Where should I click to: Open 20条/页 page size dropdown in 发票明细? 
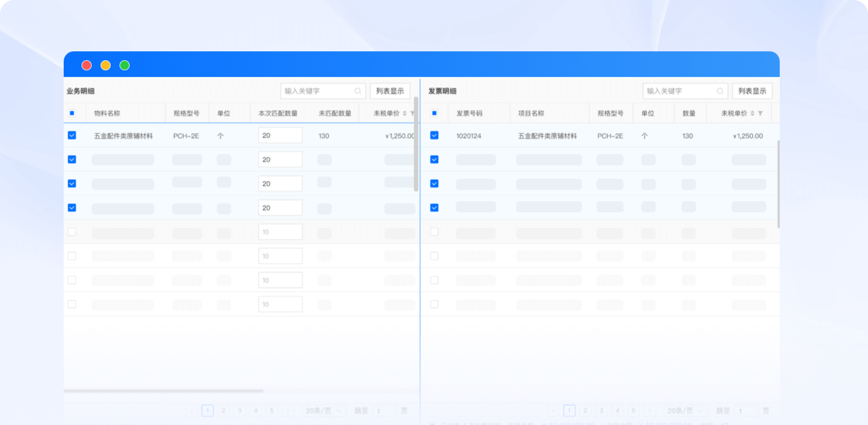point(686,411)
